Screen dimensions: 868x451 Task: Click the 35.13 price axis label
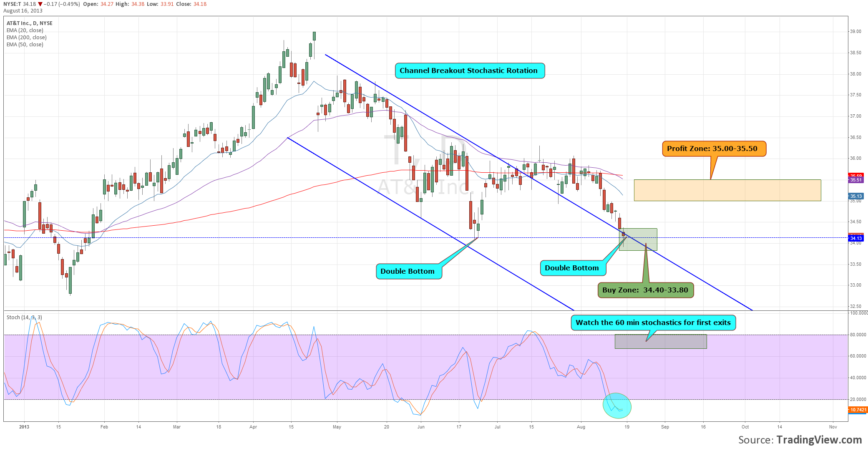point(855,196)
